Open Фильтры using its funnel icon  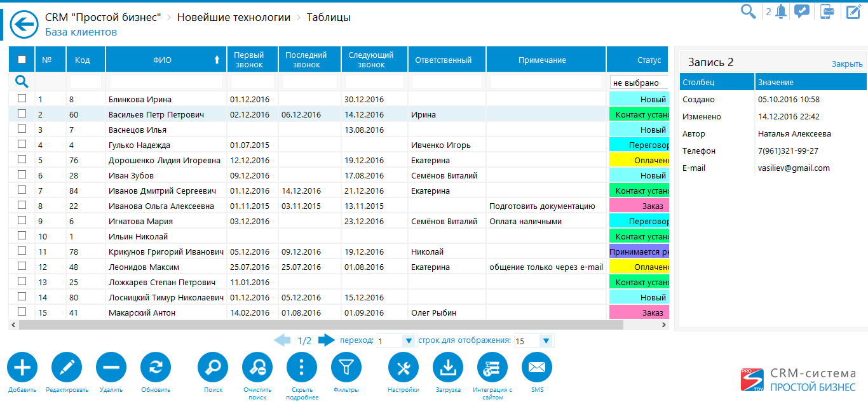346,367
